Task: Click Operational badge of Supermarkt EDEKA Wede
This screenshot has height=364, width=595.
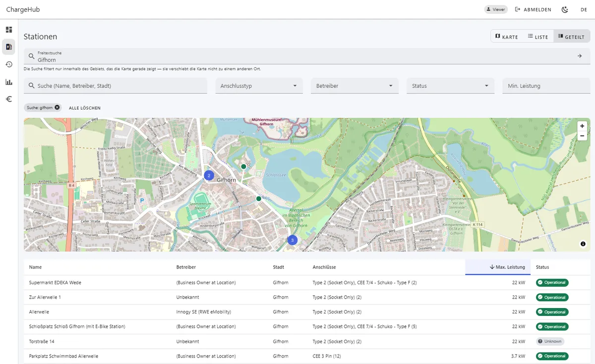Action: 552,282
